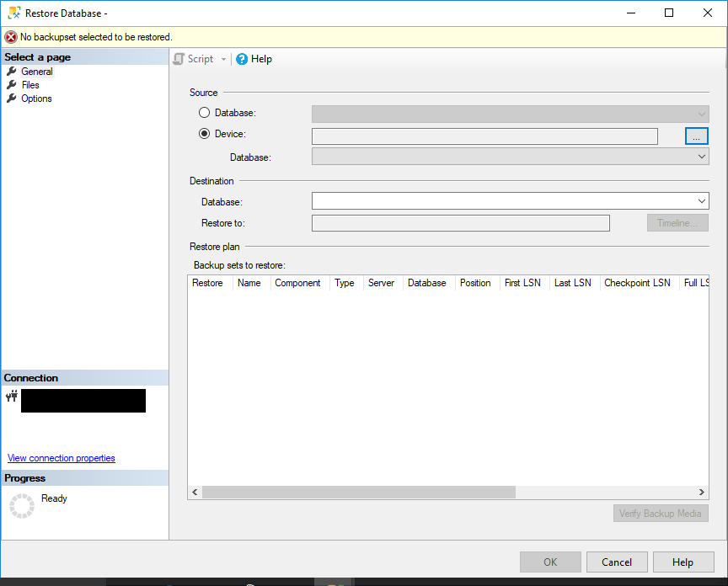This screenshot has height=586, width=728.
Task: Open Help from the toolbar question-mark icon
Action: (x=242, y=59)
